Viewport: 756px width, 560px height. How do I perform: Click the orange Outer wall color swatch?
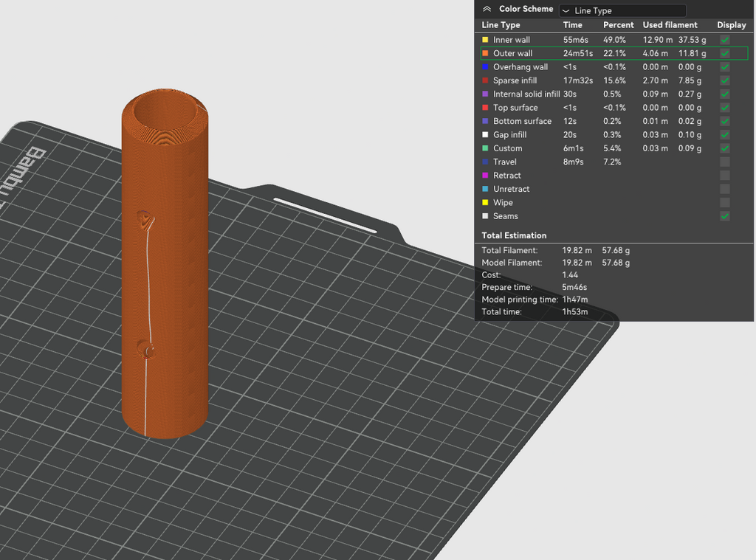click(x=485, y=54)
